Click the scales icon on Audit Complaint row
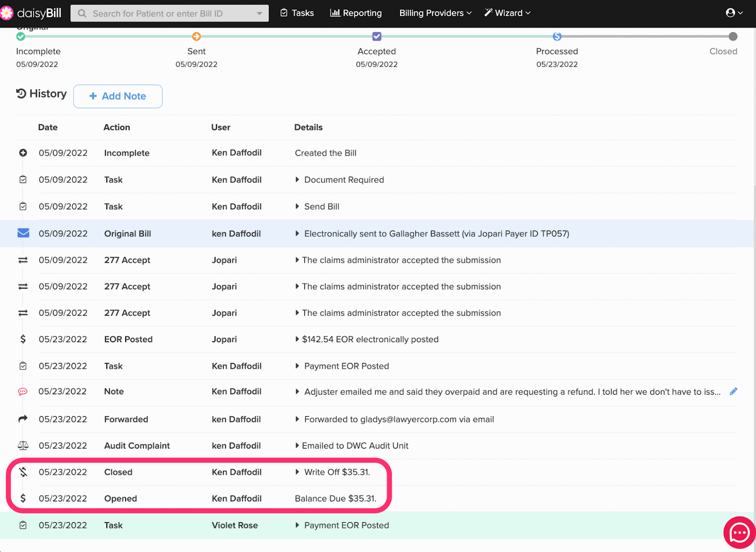This screenshot has width=756, height=552. tap(23, 446)
